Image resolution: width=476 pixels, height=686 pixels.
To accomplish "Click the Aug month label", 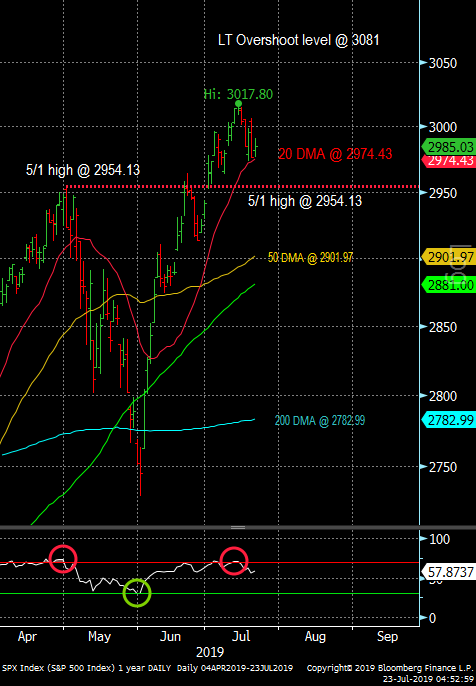I will pyautogui.click(x=315, y=637).
